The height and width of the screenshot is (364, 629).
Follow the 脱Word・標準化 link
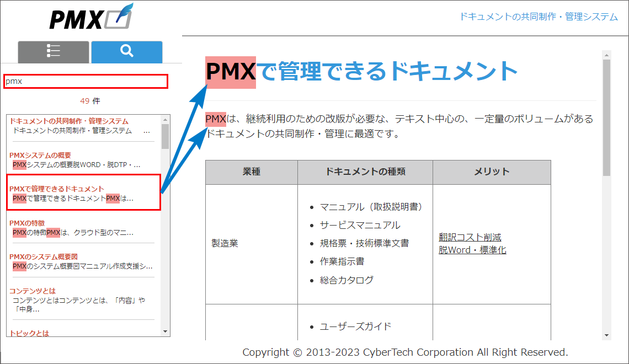coord(472,250)
